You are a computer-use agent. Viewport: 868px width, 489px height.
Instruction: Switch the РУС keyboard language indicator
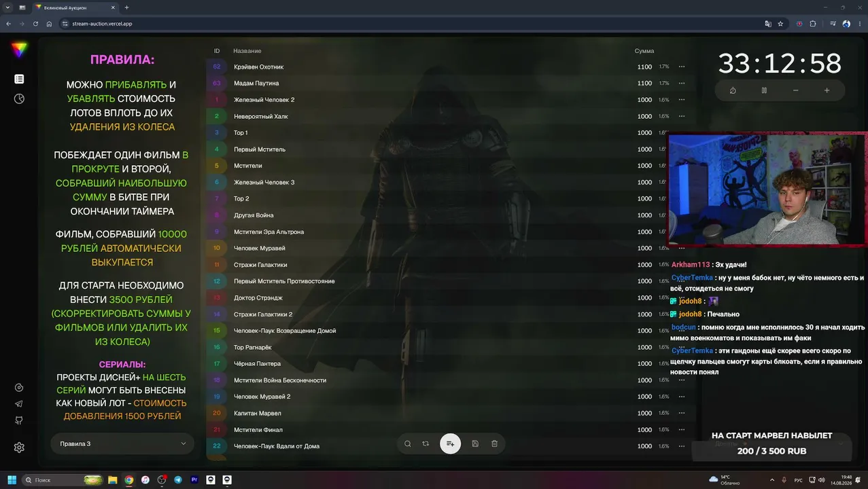tap(799, 479)
